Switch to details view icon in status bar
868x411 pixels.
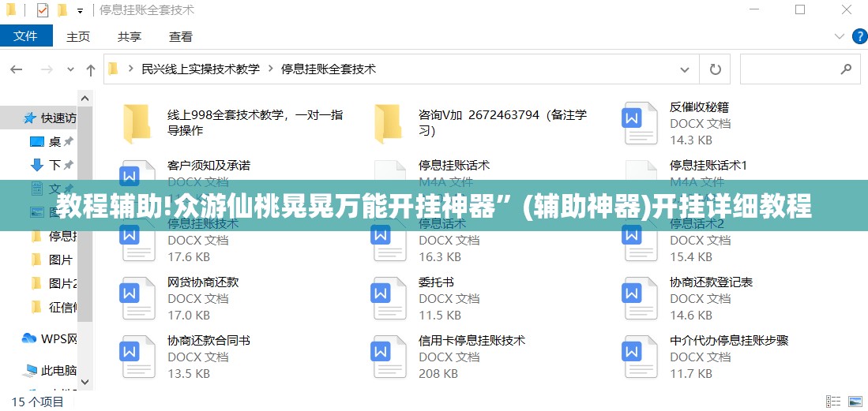coord(834,401)
